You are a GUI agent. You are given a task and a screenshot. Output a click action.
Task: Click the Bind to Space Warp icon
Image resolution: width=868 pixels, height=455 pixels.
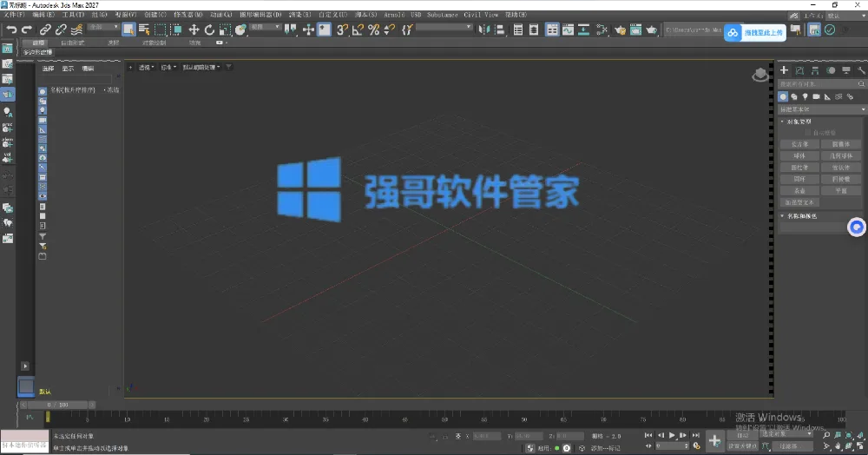(x=76, y=30)
